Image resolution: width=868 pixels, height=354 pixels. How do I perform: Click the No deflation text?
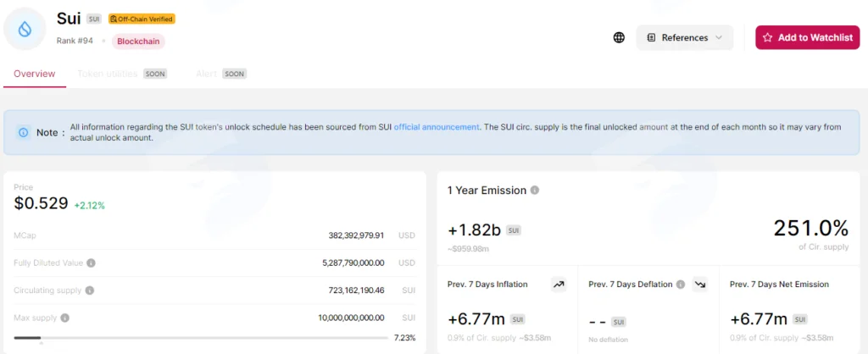(x=608, y=339)
